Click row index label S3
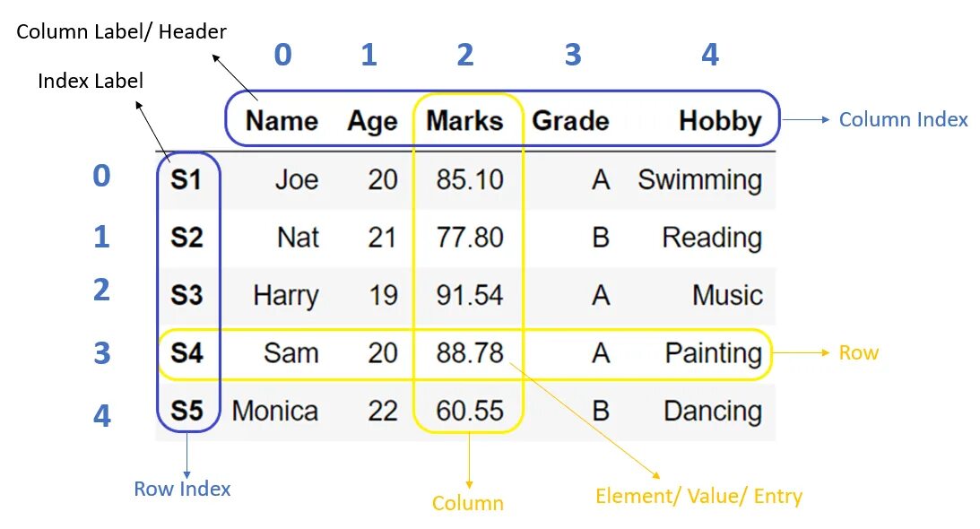 point(186,295)
